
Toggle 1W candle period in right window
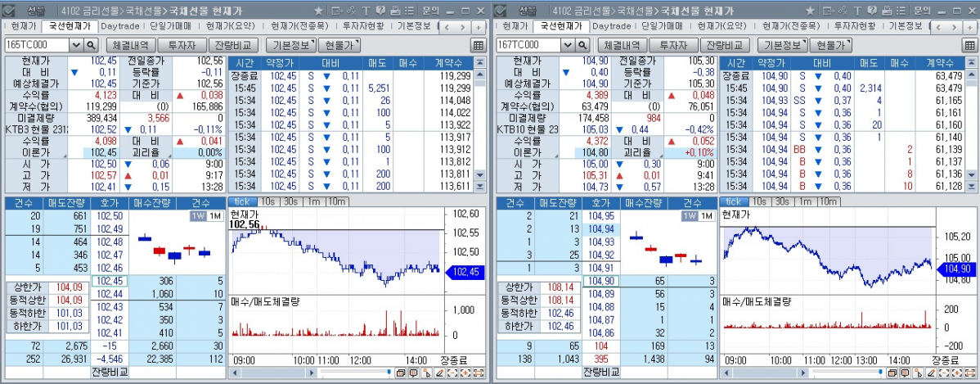pos(690,216)
